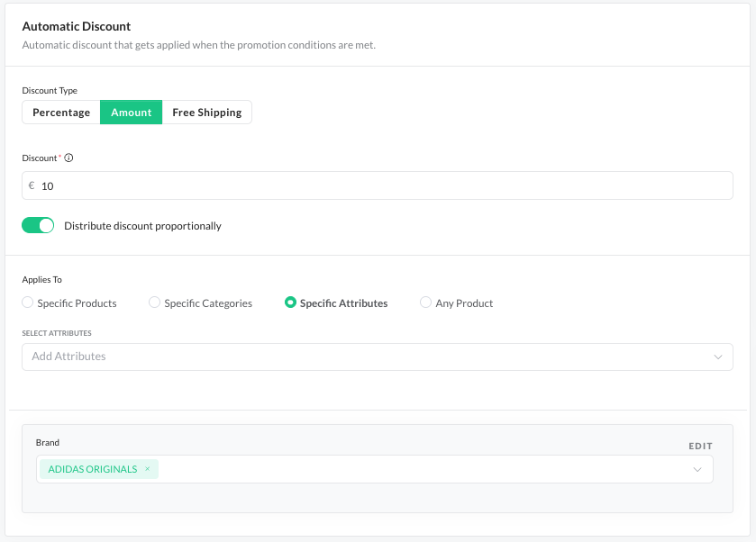Click the Applies To label
Viewport: 756px width, 542px height.
click(x=42, y=279)
